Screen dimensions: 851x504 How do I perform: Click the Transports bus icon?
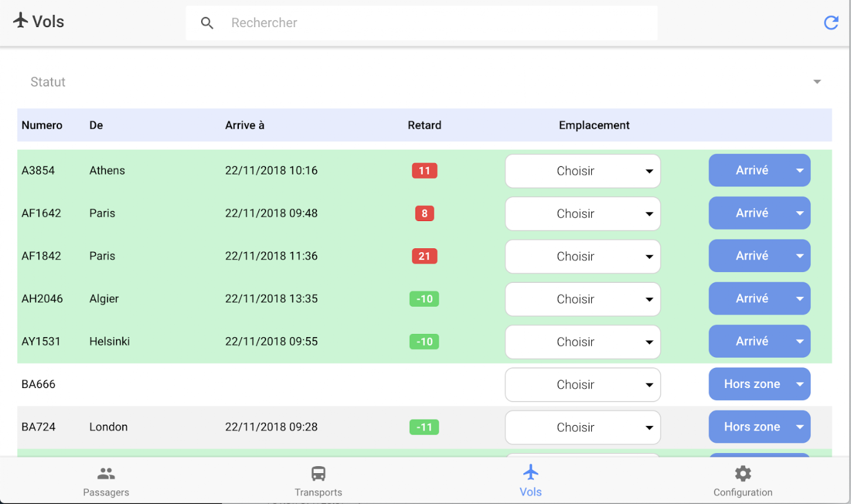pos(318,473)
